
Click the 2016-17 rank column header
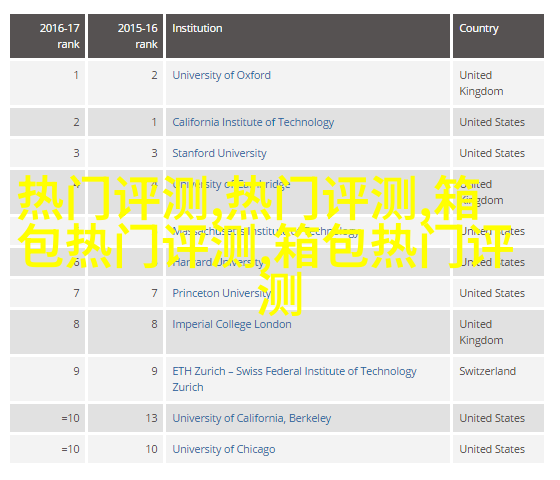[x=48, y=36]
